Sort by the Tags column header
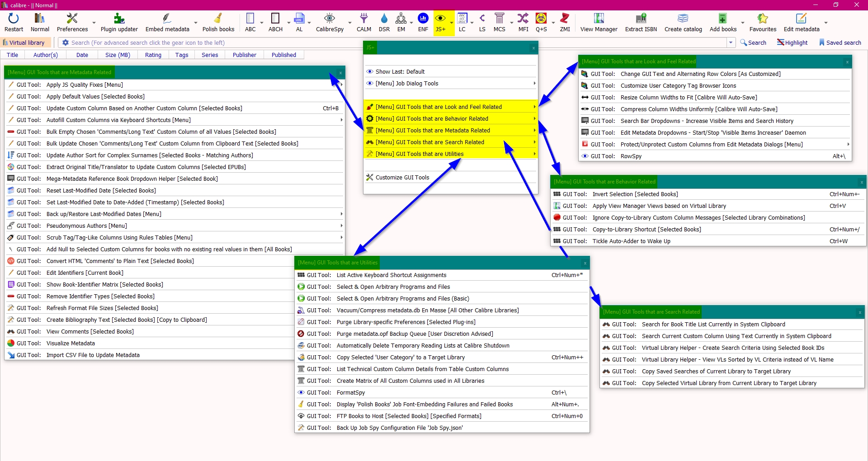The height and width of the screenshot is (461, 868). click(182, 55)
